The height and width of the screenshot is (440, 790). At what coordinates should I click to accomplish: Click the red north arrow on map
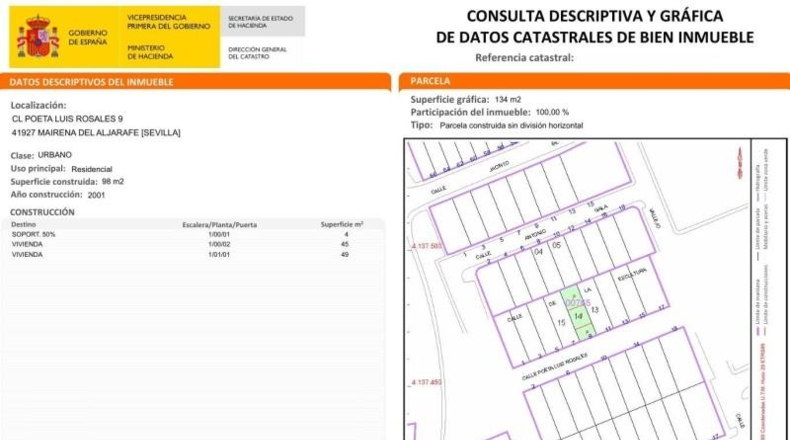[740, 163]
